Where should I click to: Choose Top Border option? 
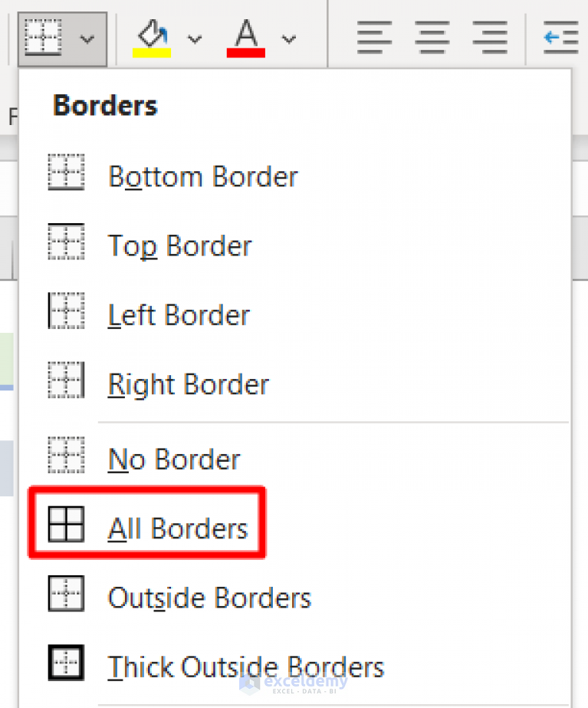coord(180,246)
